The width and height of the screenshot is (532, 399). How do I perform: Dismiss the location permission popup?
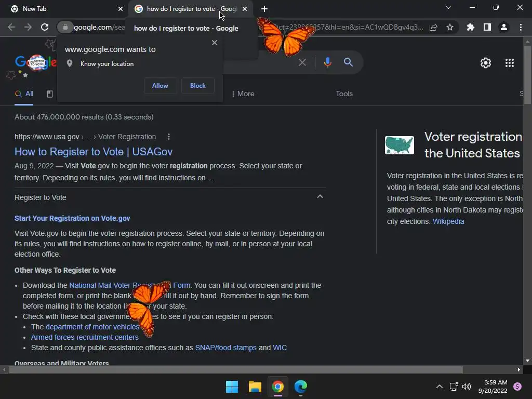point(215,43)
